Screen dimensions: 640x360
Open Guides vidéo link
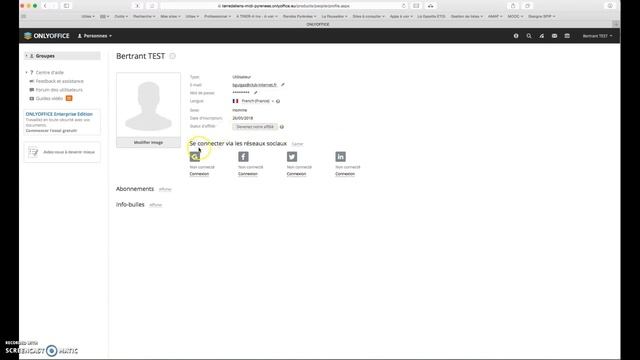pyautogui.click(x=49, y=98)
